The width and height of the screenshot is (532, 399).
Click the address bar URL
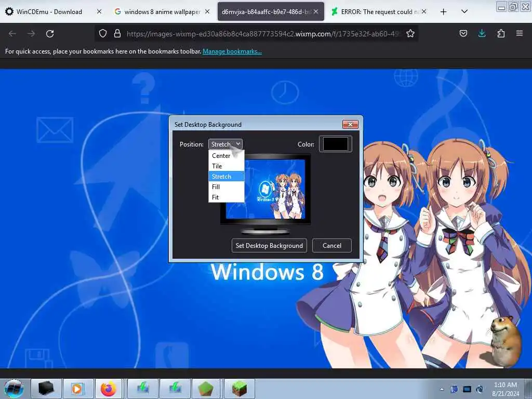point(263,34)
